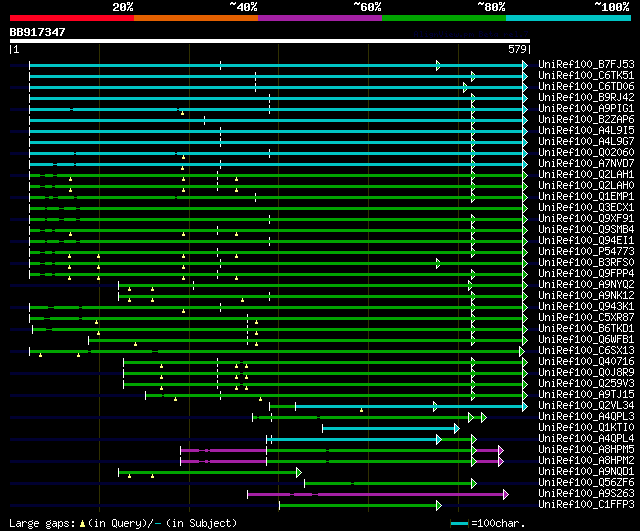Open hit UniRef100_Q2LAH0
This screenshot has height=531, width=640.
pyautogui.click(x=586, y=186)
